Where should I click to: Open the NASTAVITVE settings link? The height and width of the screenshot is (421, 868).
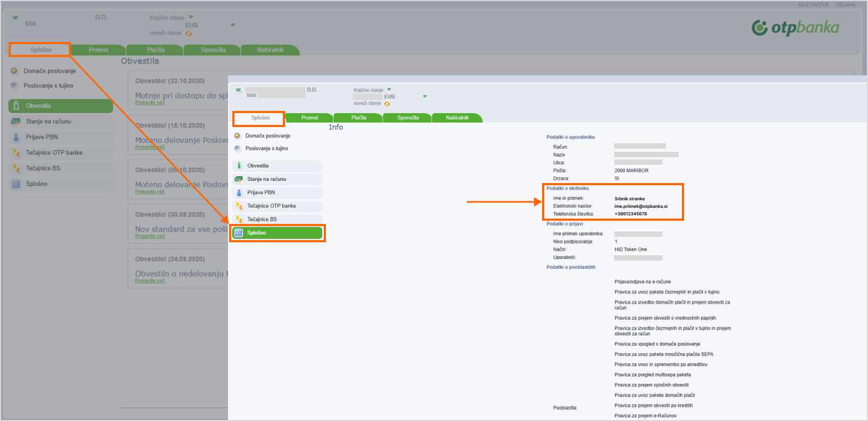pos(813,5)
